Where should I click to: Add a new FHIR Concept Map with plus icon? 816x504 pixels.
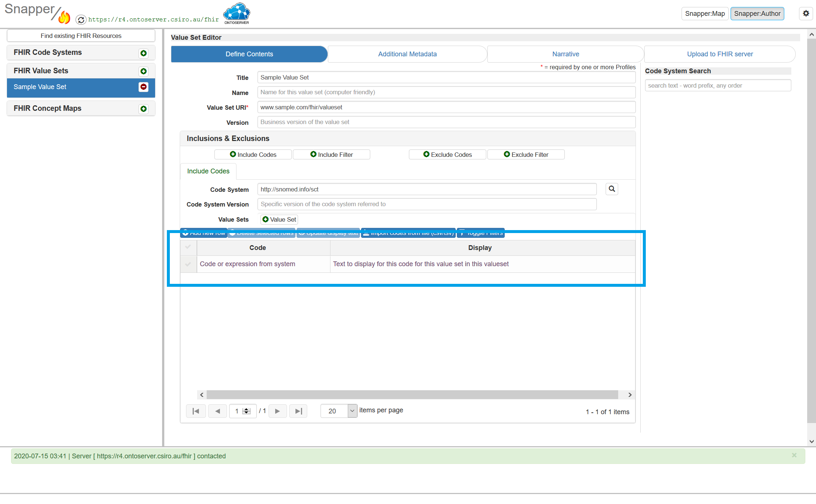144,109
